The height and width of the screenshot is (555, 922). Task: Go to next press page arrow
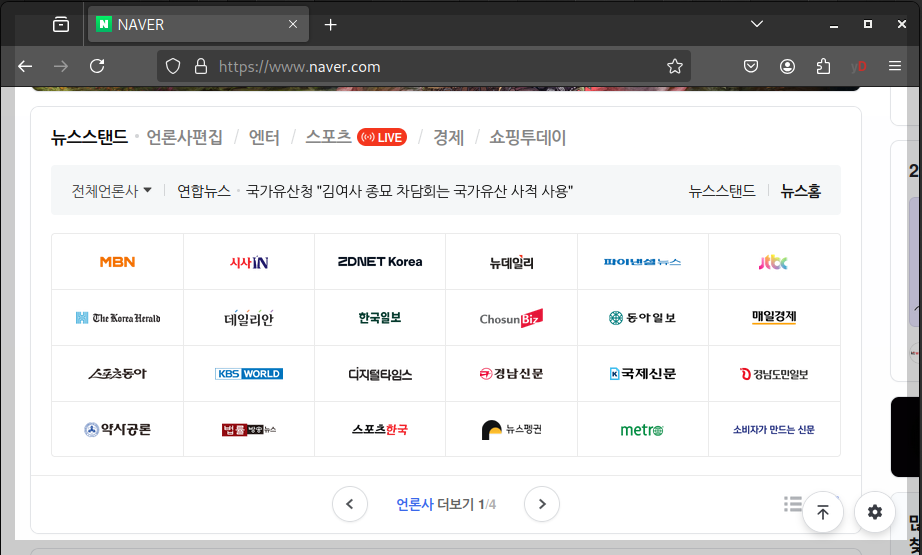tap(542, 504)
